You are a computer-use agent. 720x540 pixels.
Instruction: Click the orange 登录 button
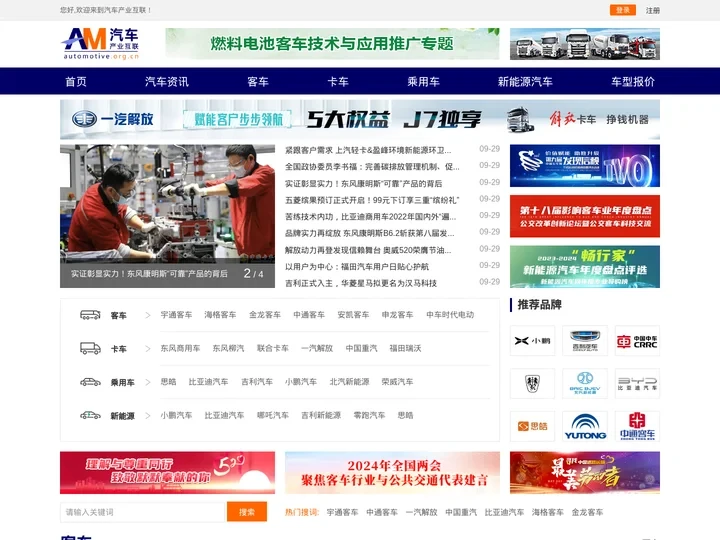click(x=623, y=10)
